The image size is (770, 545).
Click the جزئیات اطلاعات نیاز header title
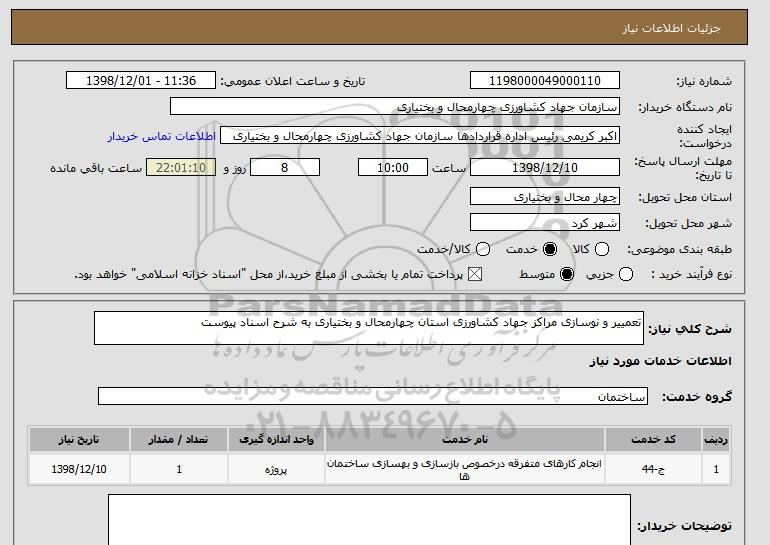click(671, 28)
